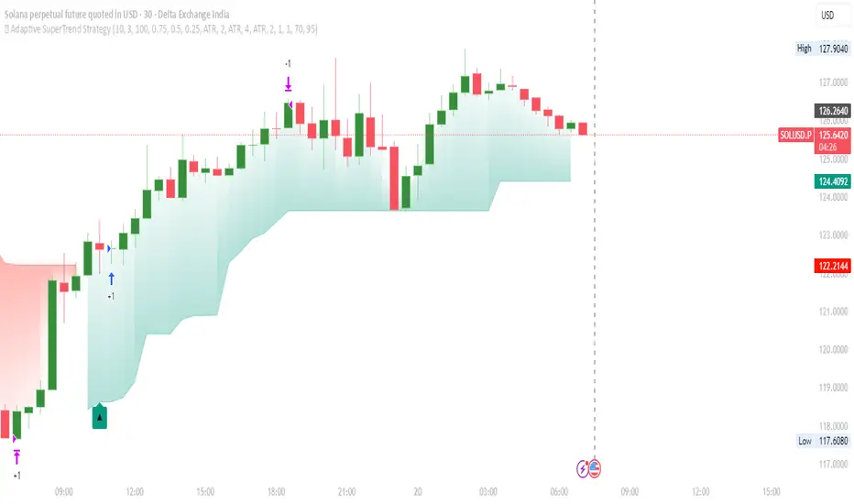Viewport: 854px width, 504px height.
Task: Click the green up-arrow signal label
Action: pyautogui.click(x=100, y=418)
